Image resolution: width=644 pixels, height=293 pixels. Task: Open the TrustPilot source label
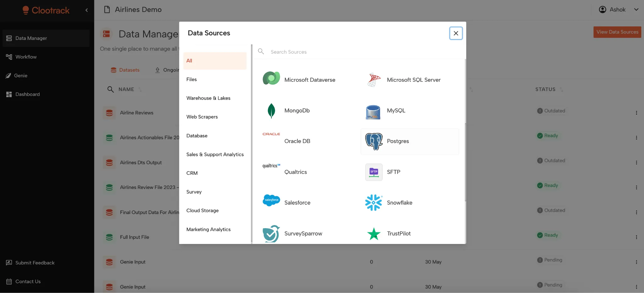coord(399,234)
